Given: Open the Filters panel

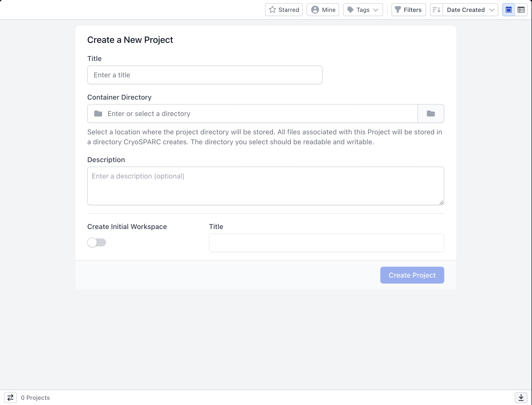Looking at the screenshot, I should [409, 10].
